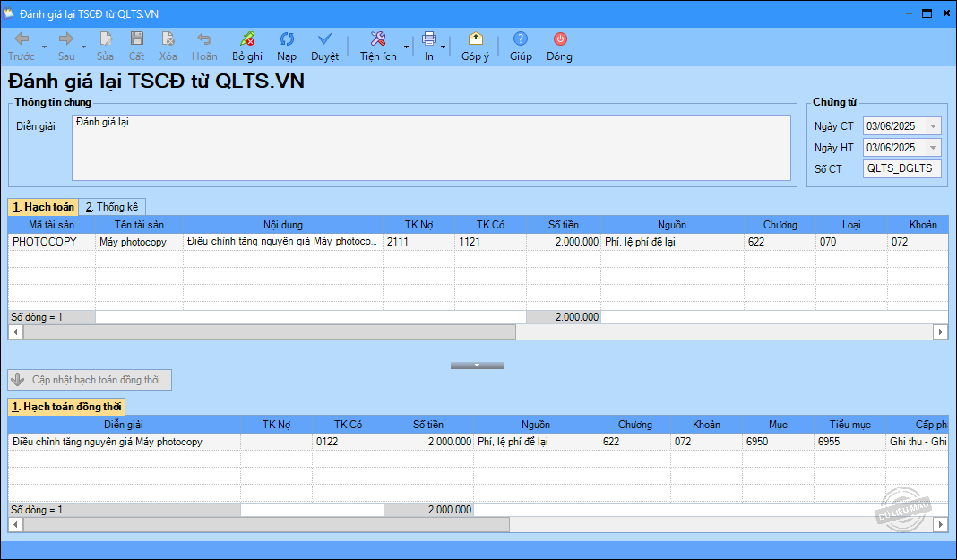Open the Giúp help icon
The width and height of the screenshot is (957, 560).
(x=521, y=39)
